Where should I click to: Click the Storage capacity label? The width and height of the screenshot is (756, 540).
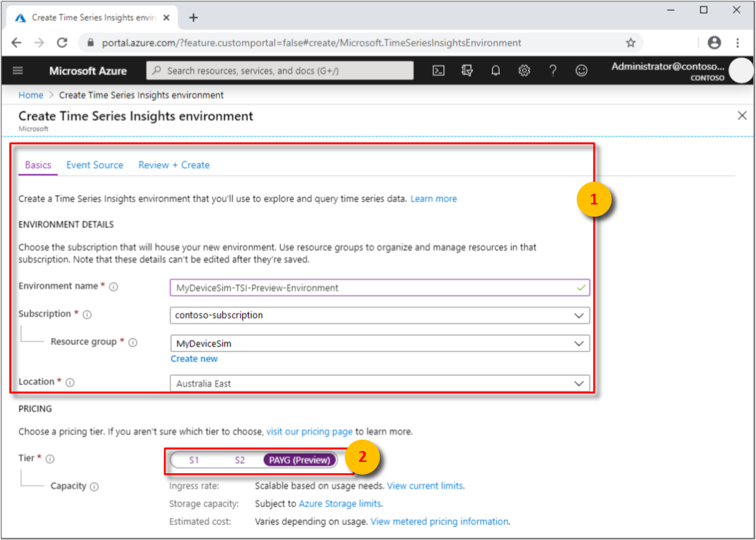pyautogui.click(x=204, y=504)
